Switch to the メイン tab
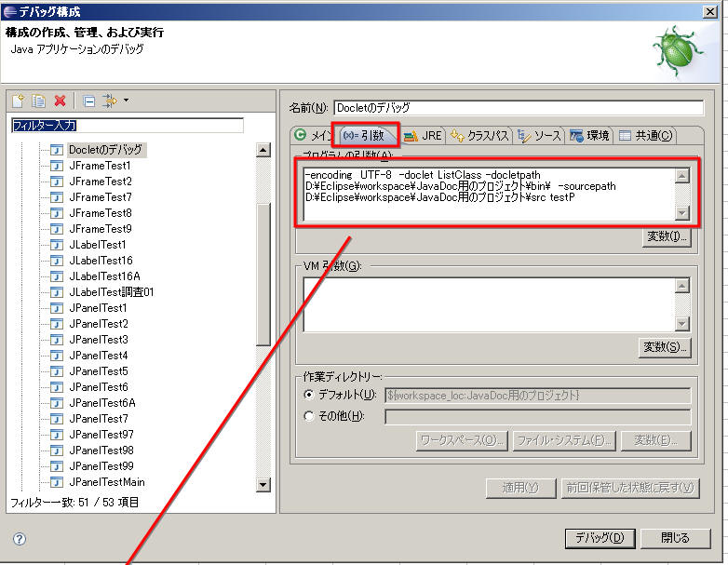728x565 pixels. [x=312, y=135]
